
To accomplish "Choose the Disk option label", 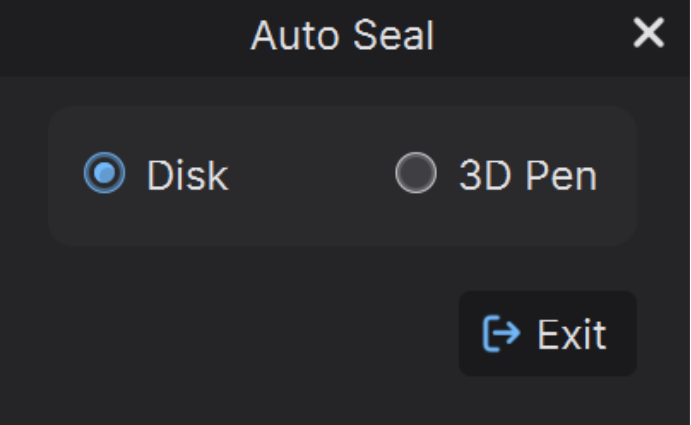I will point(188,175).
